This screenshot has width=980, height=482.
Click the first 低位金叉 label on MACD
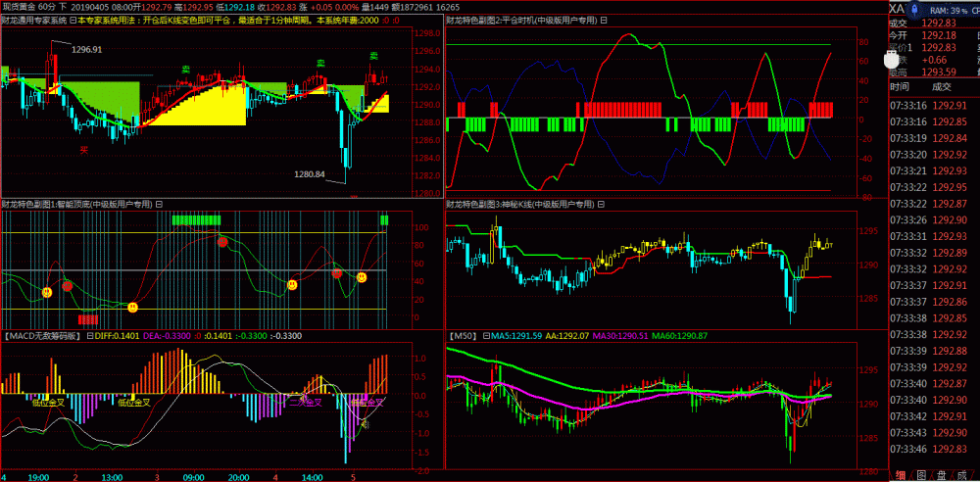pos(49,403)
